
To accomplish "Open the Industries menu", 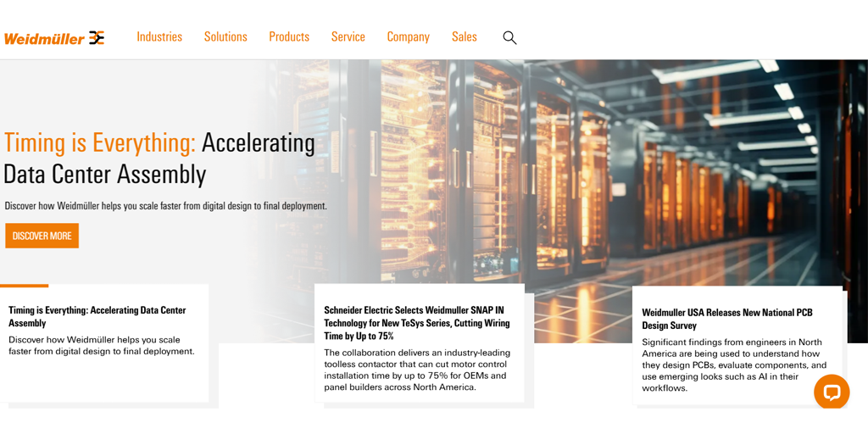I will [x=159, y=37].
